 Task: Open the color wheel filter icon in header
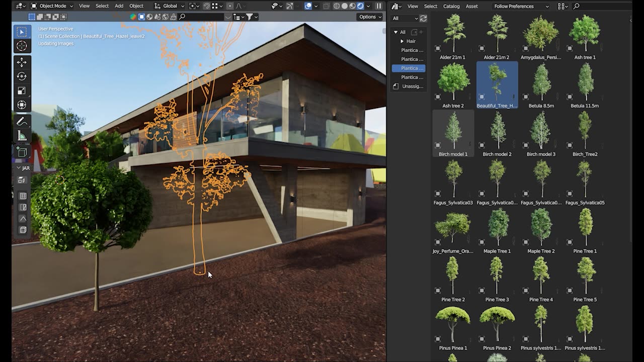tap(133, 17)
